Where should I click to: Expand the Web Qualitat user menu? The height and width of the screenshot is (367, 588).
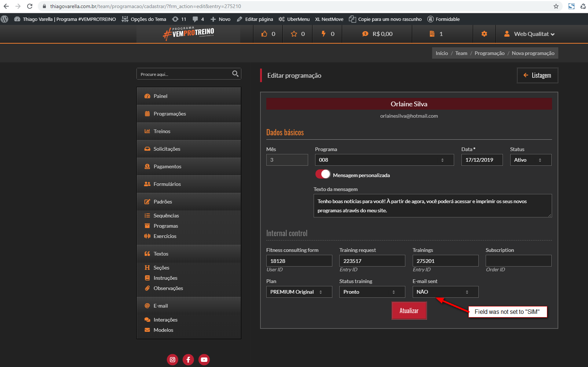pyautogui.click(x=530, y=34)
